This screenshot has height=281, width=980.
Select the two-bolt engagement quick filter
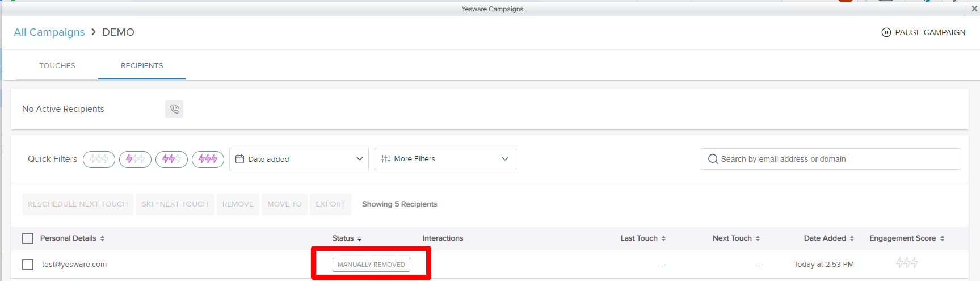pos(171,160)
